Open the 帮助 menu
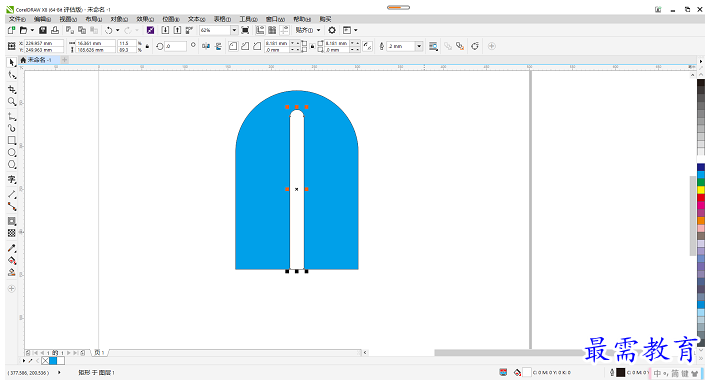Screen dimensions: 706x381 coord(302,19)
